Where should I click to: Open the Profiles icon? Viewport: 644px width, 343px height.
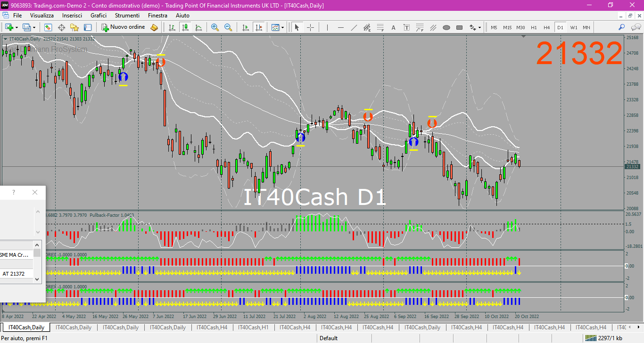click(x=26, y=27)
